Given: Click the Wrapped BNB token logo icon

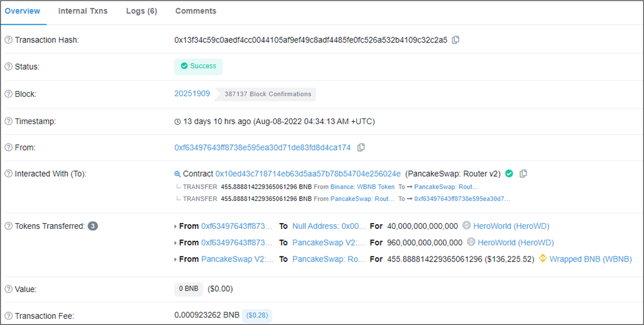Looking at the screenshot, I should click(543, 258).
